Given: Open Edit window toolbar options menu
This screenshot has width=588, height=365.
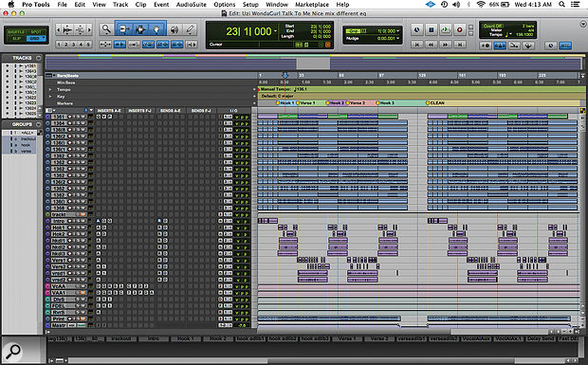Looking at the screenshot, I should point(582,24).
